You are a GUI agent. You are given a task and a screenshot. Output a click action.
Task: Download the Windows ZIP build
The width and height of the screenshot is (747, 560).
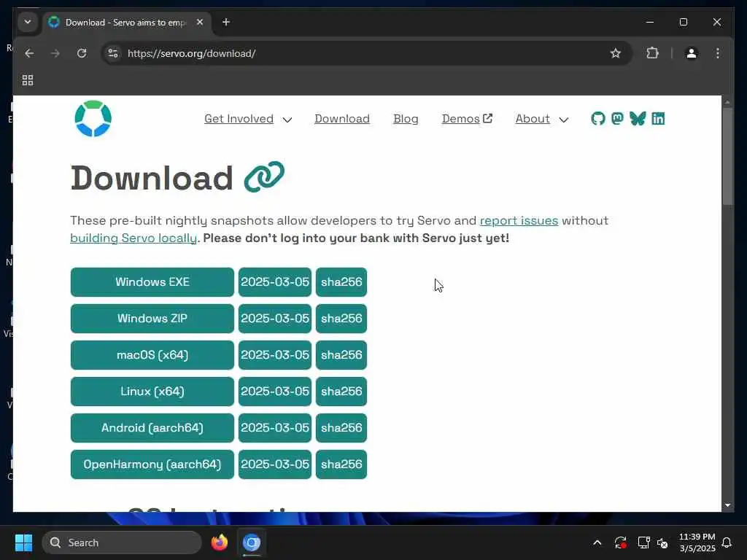[152, 319]
